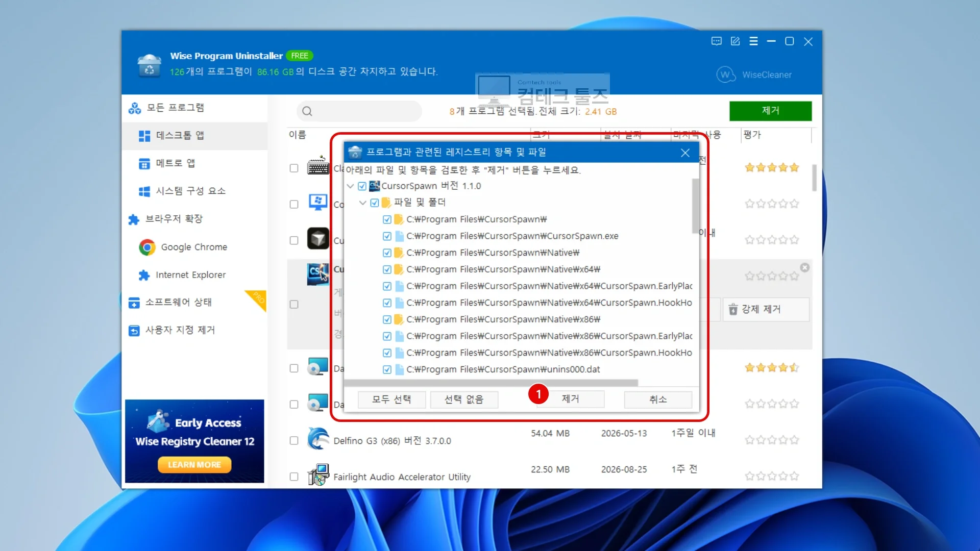The height and width of the screenshot is (551, 980).
Task: Click the WiseCleaner logo link
Action: [754, 74]
